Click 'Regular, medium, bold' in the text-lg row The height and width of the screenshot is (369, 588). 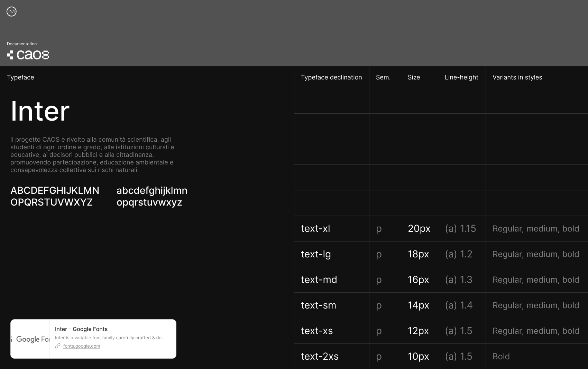click(x=536, y=254)
